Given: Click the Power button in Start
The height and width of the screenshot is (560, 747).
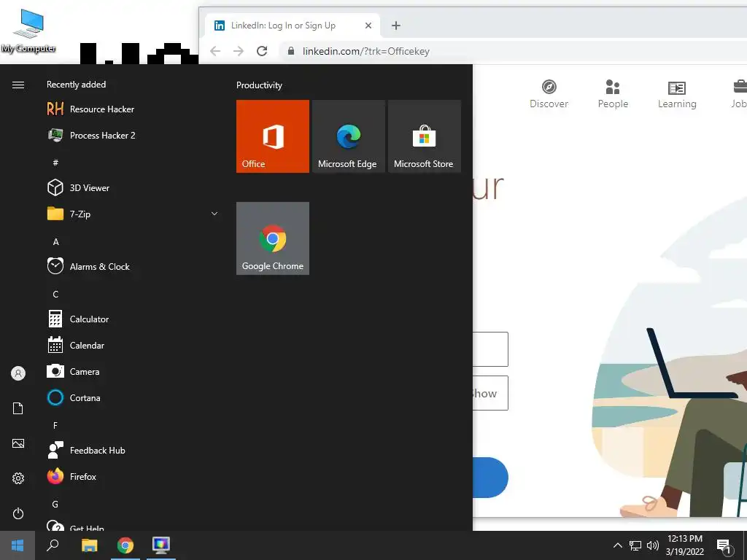Looking at the screenshot, I should click(18, 513).
